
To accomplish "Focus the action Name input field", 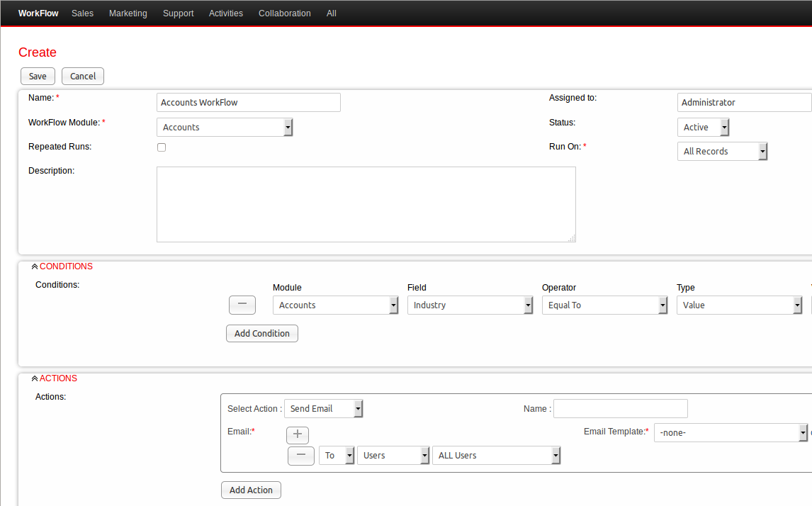I will point(620,409).
